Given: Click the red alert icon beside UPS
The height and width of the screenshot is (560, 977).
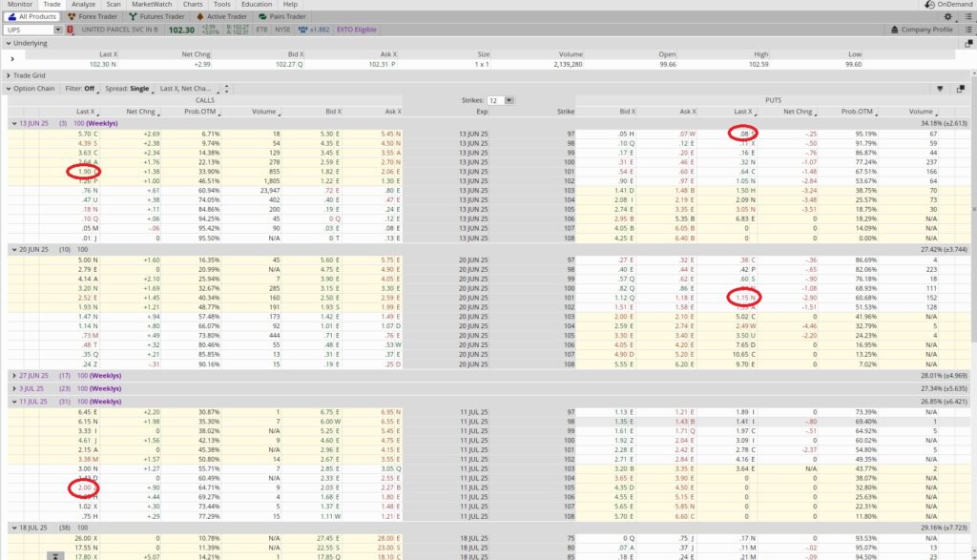Looking at the screenshot, I should point(69,29).
